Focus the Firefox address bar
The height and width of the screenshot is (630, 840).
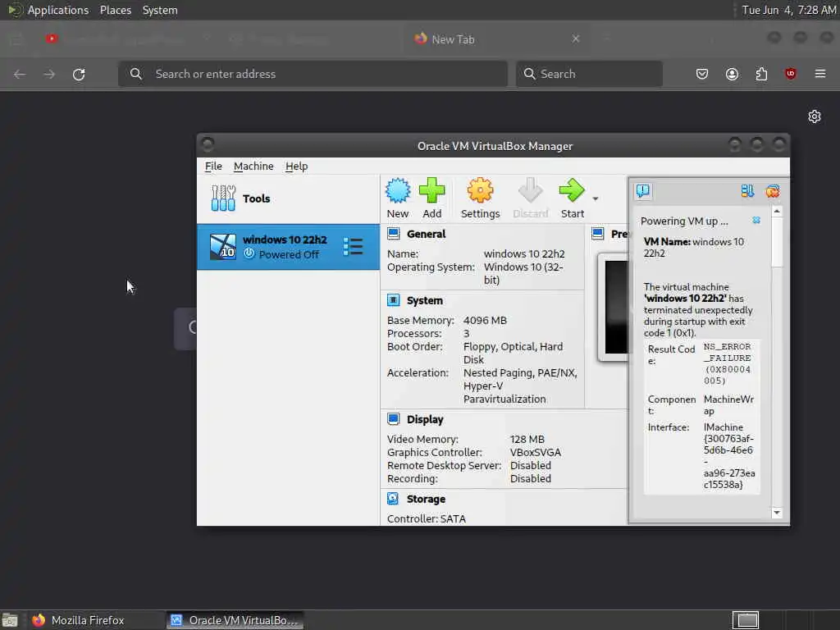pos(313,73)
